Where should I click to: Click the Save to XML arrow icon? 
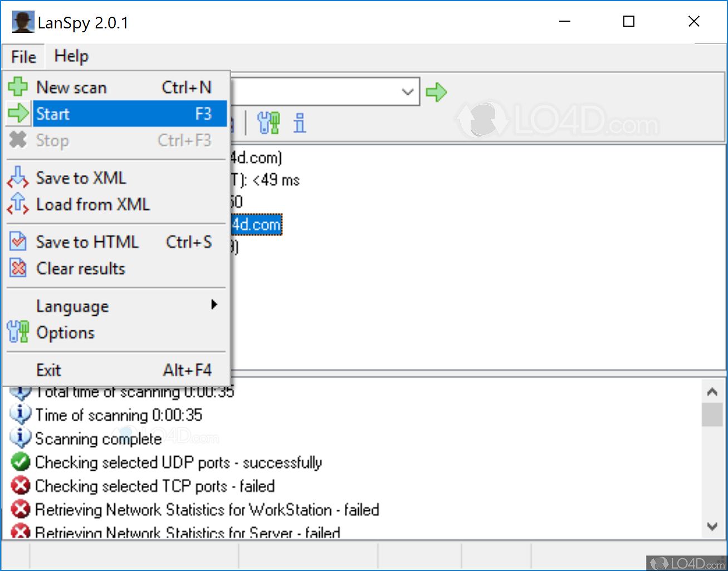point(18,177)
